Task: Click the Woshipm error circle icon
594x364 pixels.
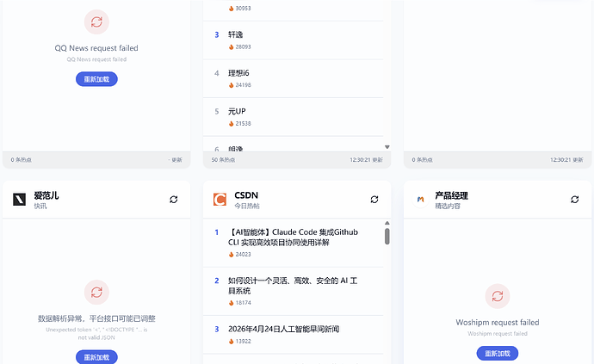Action: point(498,296)
